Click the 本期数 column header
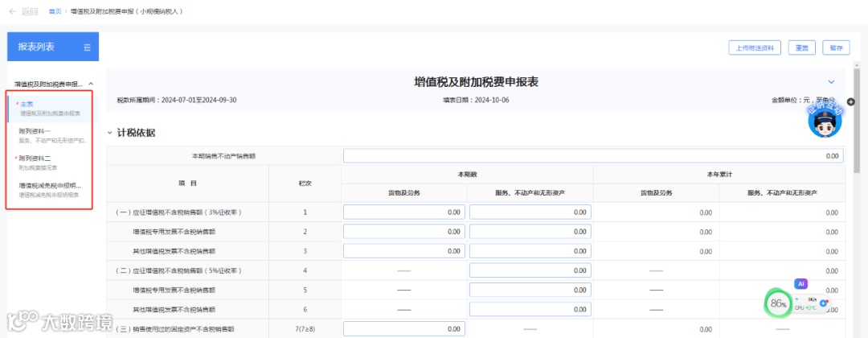Screen dimensions: 868x338 (x=467, y=174)
